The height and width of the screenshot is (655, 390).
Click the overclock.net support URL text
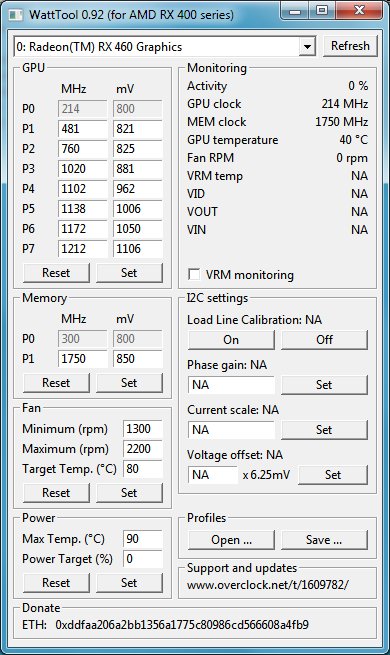pyautogui.click(x=268, y=585)
